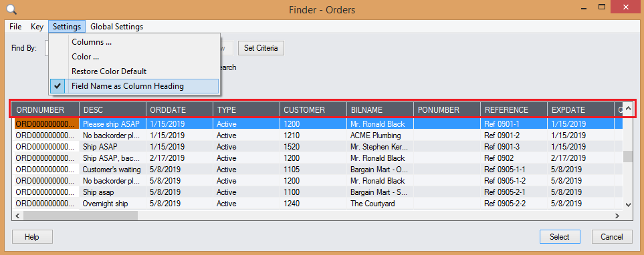Image resolution: width=644 pixels, height=255 pixels.
Task: Select the 'ACME Plumbing' name cell
Action: [381, 136]
